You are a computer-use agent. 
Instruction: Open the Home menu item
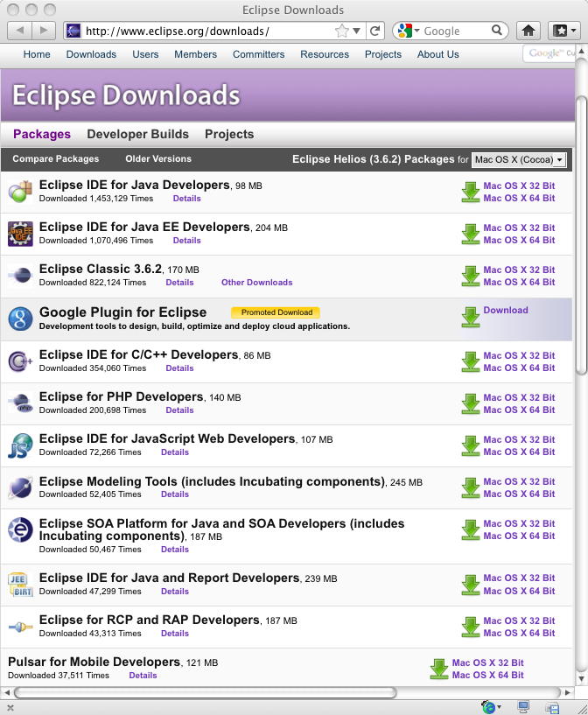coord(37,54)
